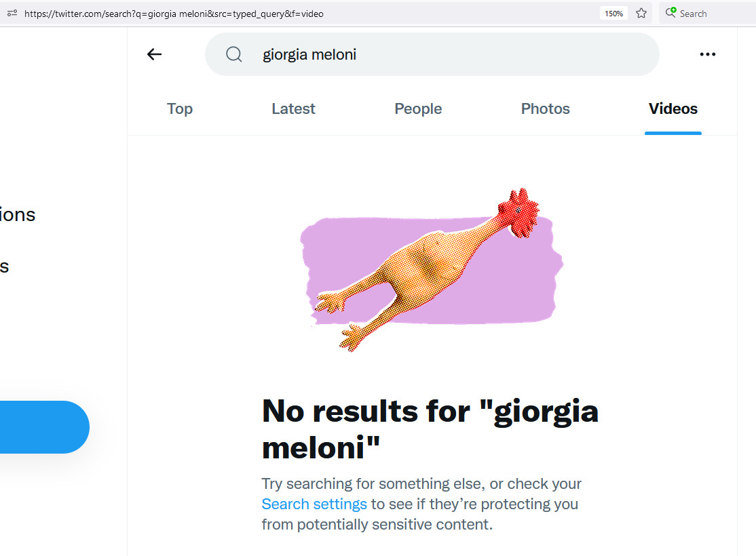The width and height of the screenshot is (756, 556).
Task: Click the "No results for" heading
Action: [430, 427]
